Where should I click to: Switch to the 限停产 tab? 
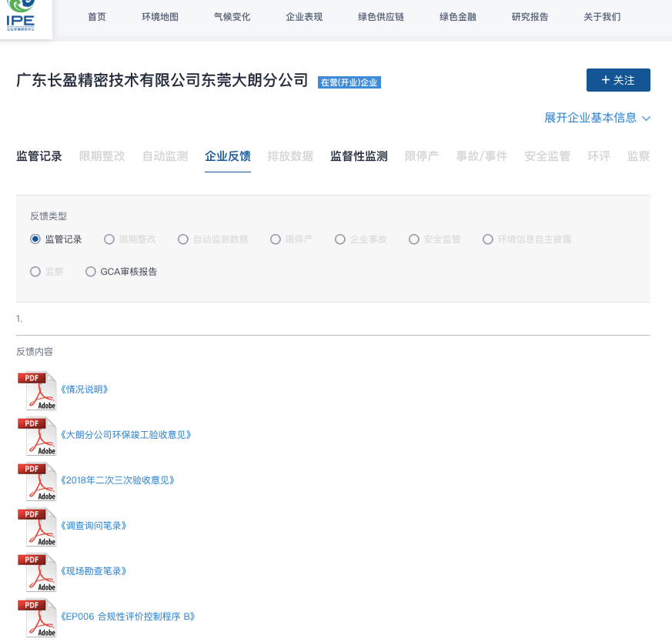pos(422,156)
